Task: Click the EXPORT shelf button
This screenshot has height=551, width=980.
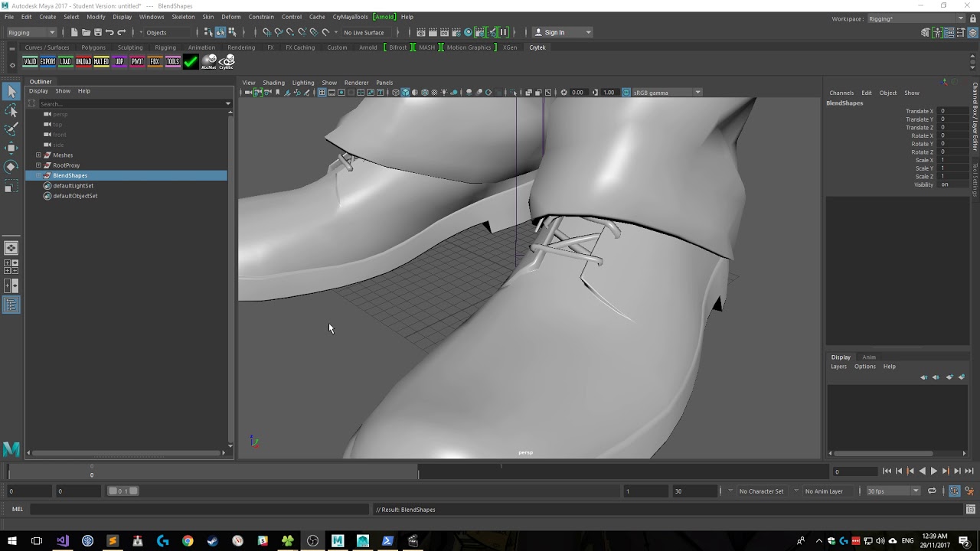Action: (x=47, y=62)
